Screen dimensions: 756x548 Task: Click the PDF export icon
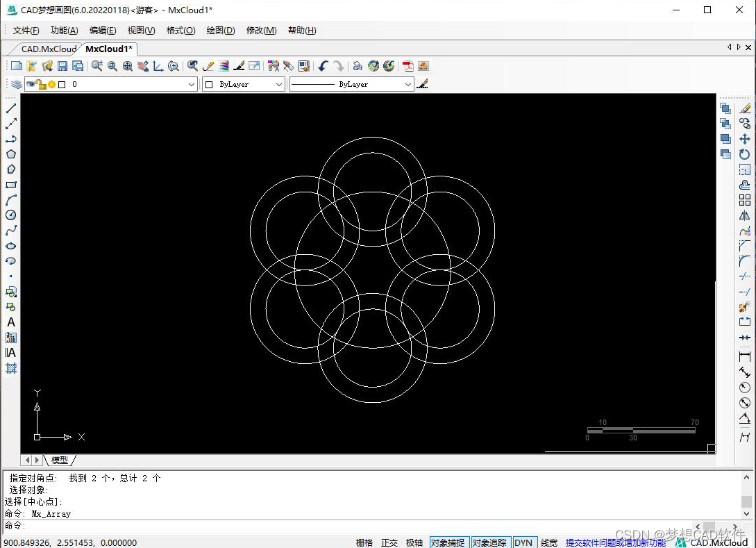click(x=408, y=66)
